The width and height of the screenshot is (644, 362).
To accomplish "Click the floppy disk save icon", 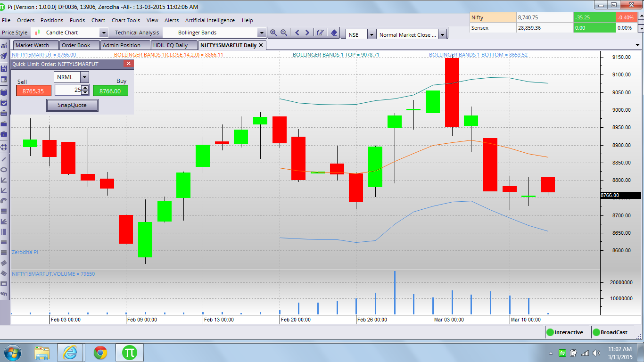I will pyautogui.click(x=4, y=69).
